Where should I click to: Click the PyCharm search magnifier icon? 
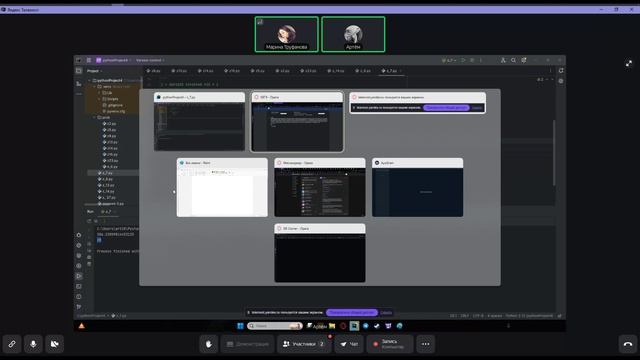(x=513, y=60)
